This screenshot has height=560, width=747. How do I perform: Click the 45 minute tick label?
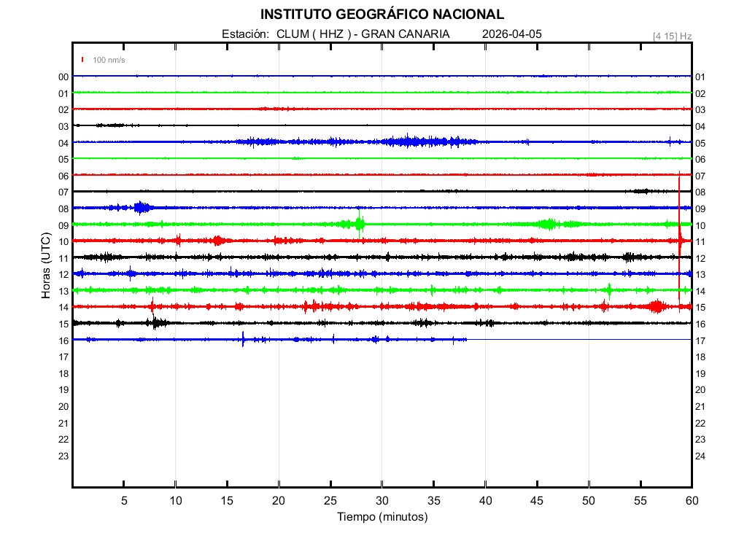[x=537, y=501]
